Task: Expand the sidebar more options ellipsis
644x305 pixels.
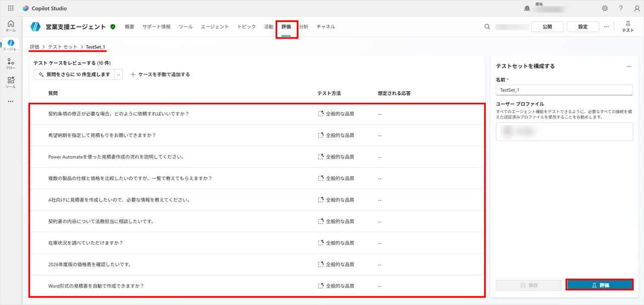Action: pyautogui.click(x=11, y=101)
